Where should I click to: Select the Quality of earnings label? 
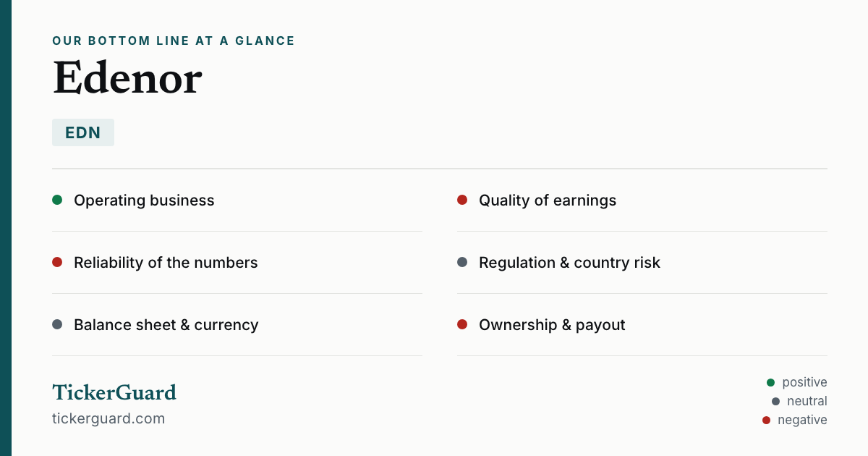coord(548,200)
